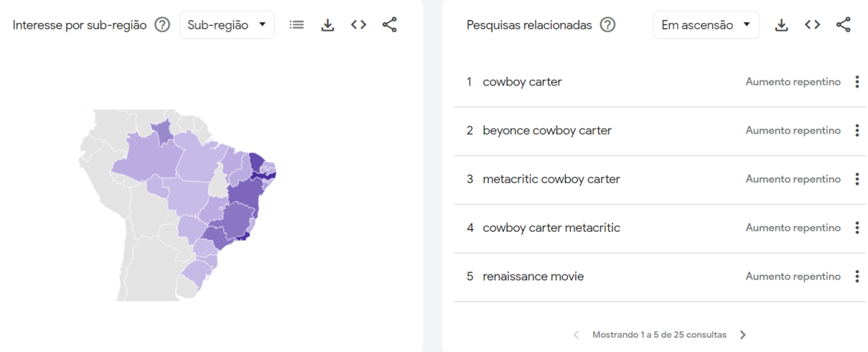Get embed code for sub-region map
This screenshot has height=352, width=868.
click(358, 25)
